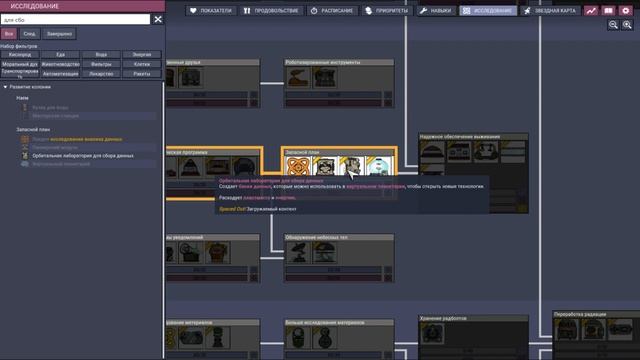Viewport: 640px width, 360px height.
Task: Click the second building icon in 'Запасной план'
Action: pyautogui.click(x=324, y=167)
